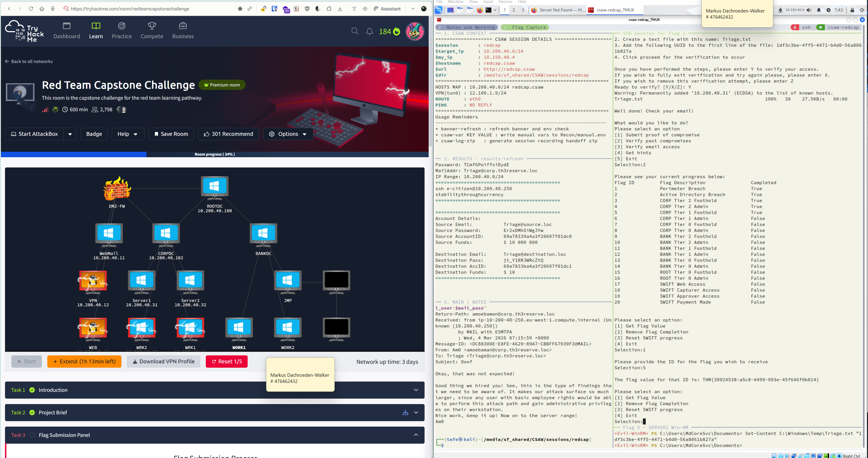Toggle the Task 1 completed checkmark
868x458 pixels.
pos(32,390)
